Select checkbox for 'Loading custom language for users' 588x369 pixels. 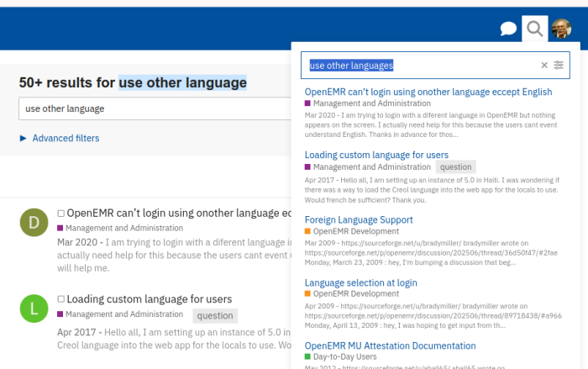pyautogui.click(x=60, y=299)
